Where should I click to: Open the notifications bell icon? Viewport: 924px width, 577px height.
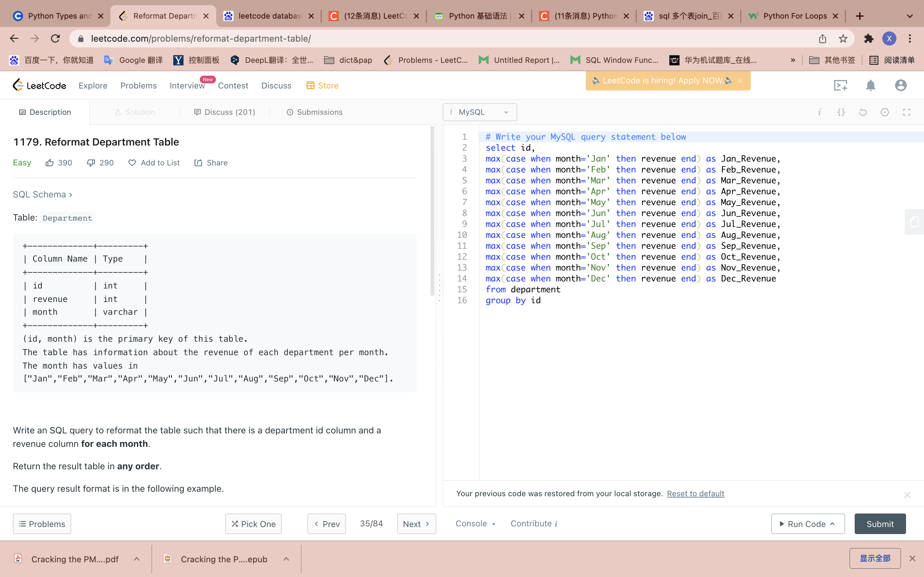[x=870, y=86]
